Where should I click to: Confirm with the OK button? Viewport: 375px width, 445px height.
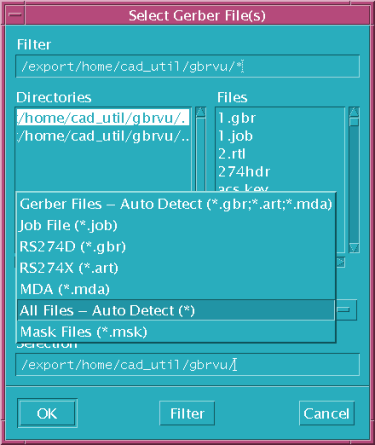[x=47, y=413]
